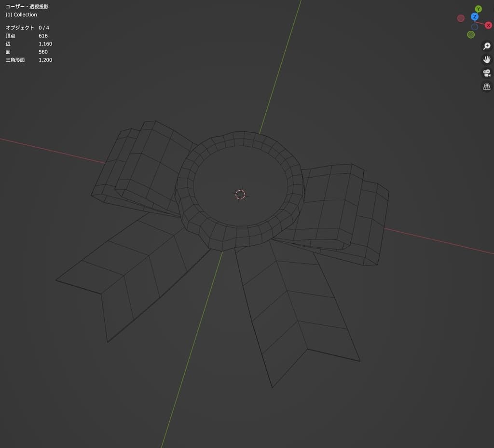Click the dark blue negative Z gizmo circle
Screen dimensions: 494x448
click(475, 27)
